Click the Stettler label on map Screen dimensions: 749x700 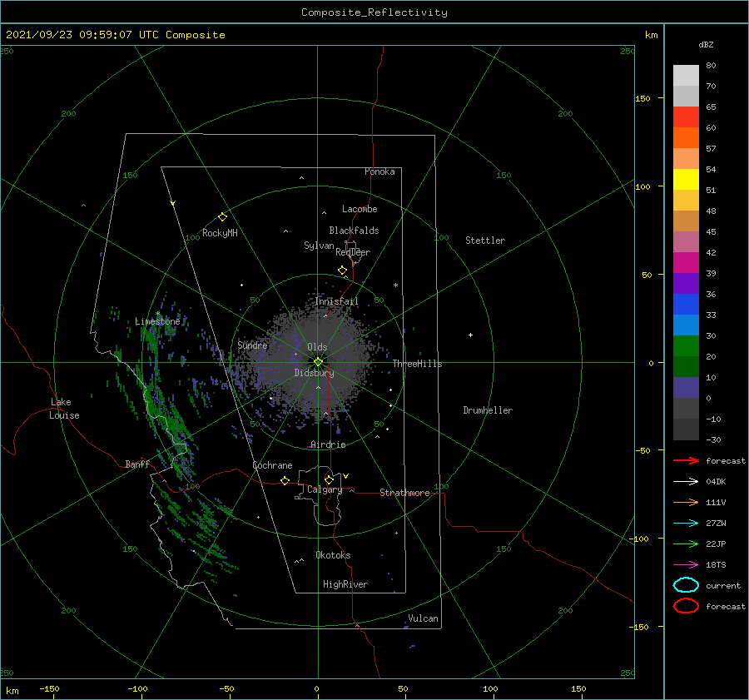click(x=485, y=241)
